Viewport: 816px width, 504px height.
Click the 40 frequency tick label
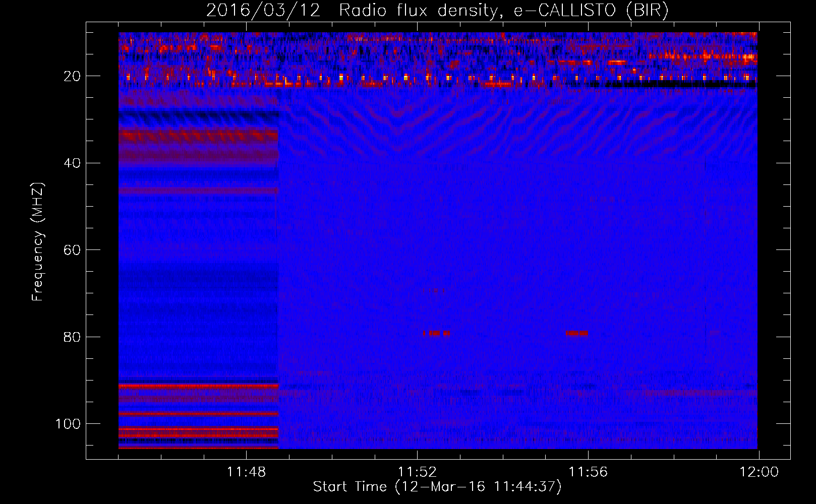tap(72, 163)
